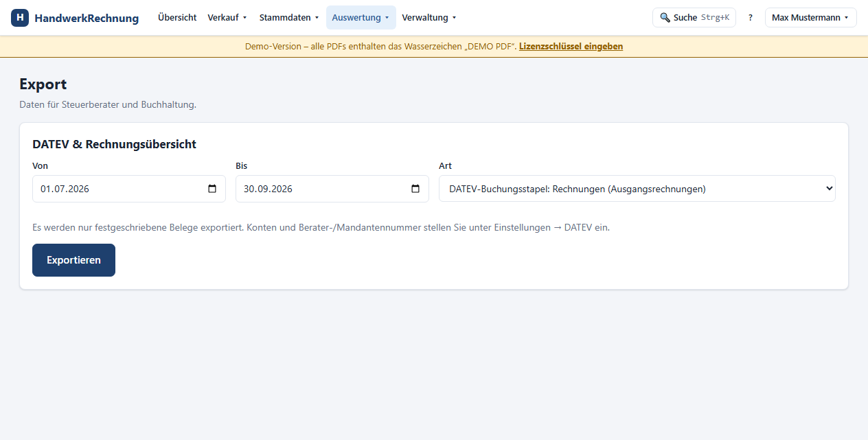Screen dimensions: 868x440
Task: Click the HandwerkRechnung logo icon
Action: [20, 18]
